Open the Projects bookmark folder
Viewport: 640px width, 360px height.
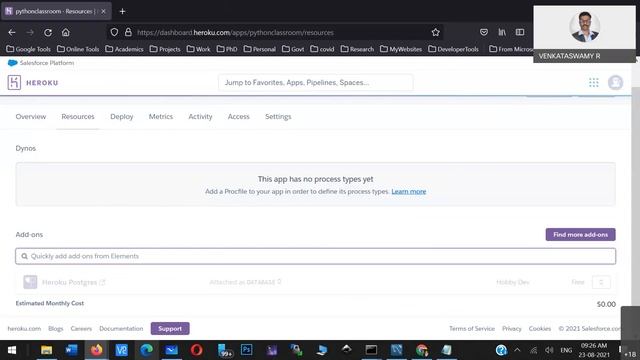pos(165,49)
